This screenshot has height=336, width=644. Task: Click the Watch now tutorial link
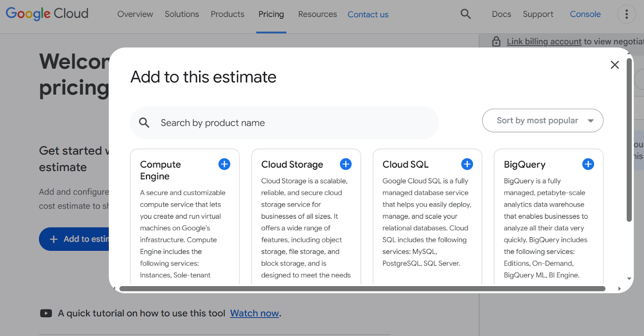pyautogui.click(x=254, y=313)
